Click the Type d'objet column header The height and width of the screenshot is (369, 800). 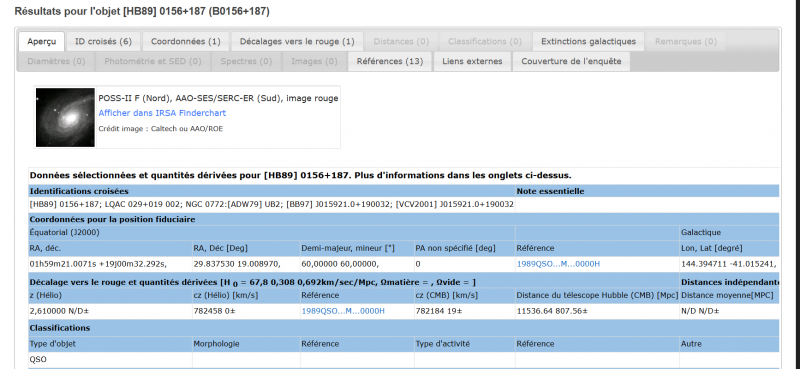coord(53,344)
